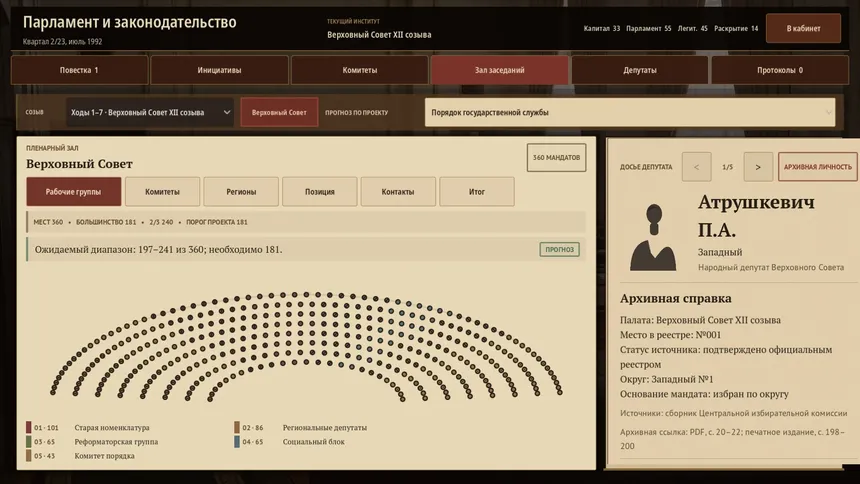This screenshot has width=860, height=484.
Task: Switch to the Протоколы 0 tab
Action: tap(780, 70)
